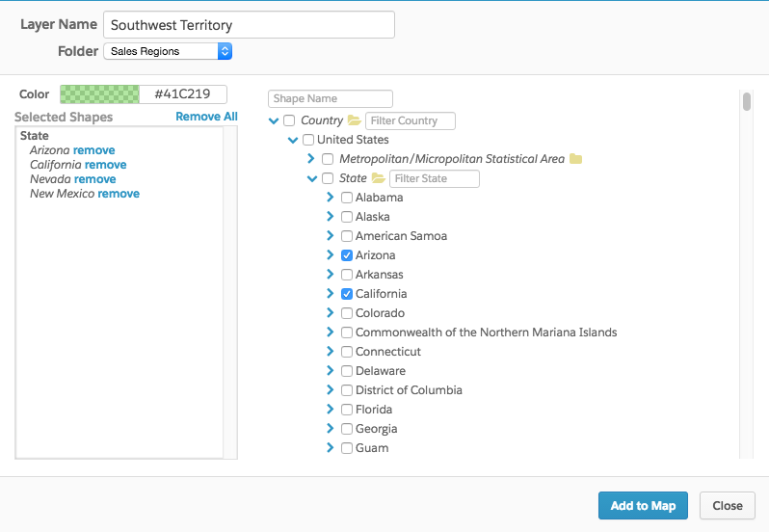Uncheck the Arizona checkbox
The width and height of the screenshot is (769, 532).
[347, 255]
